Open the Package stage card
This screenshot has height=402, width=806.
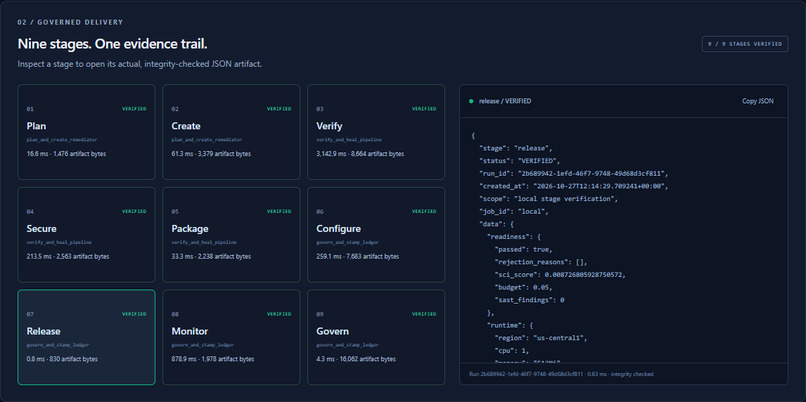(x=231, y=235)
